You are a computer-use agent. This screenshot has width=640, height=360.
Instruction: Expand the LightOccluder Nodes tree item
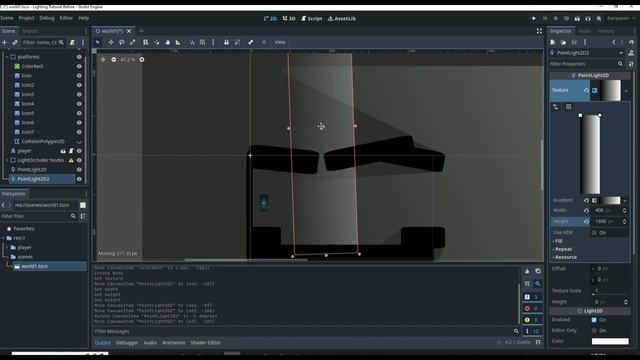[x=7, y=160]
